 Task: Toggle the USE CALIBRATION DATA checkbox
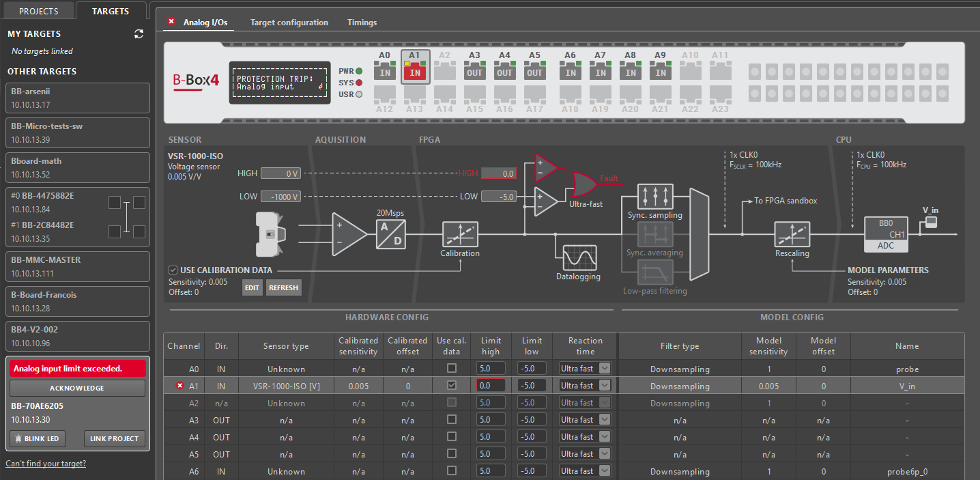click(174, 270)
